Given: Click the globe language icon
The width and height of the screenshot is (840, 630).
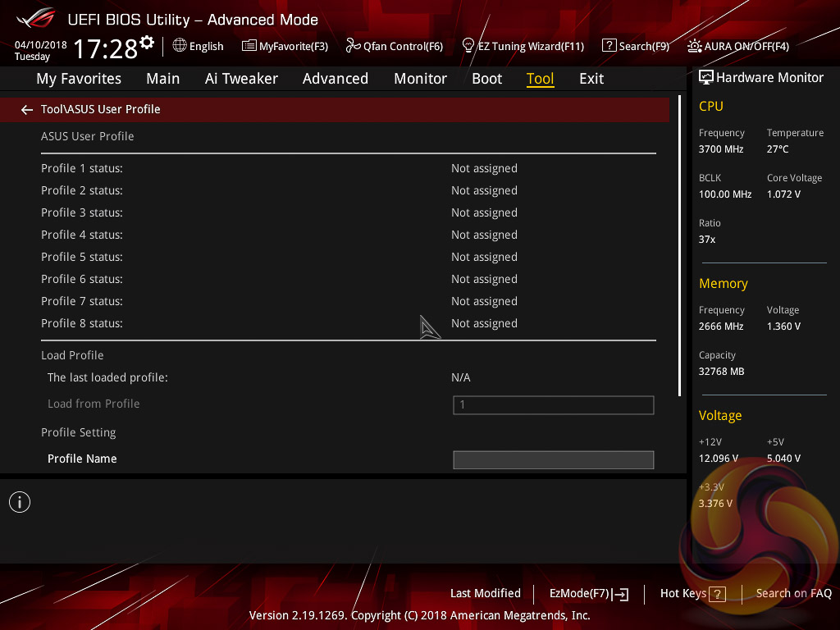Looking at the screenshot, I should click(x=180, y=46).
